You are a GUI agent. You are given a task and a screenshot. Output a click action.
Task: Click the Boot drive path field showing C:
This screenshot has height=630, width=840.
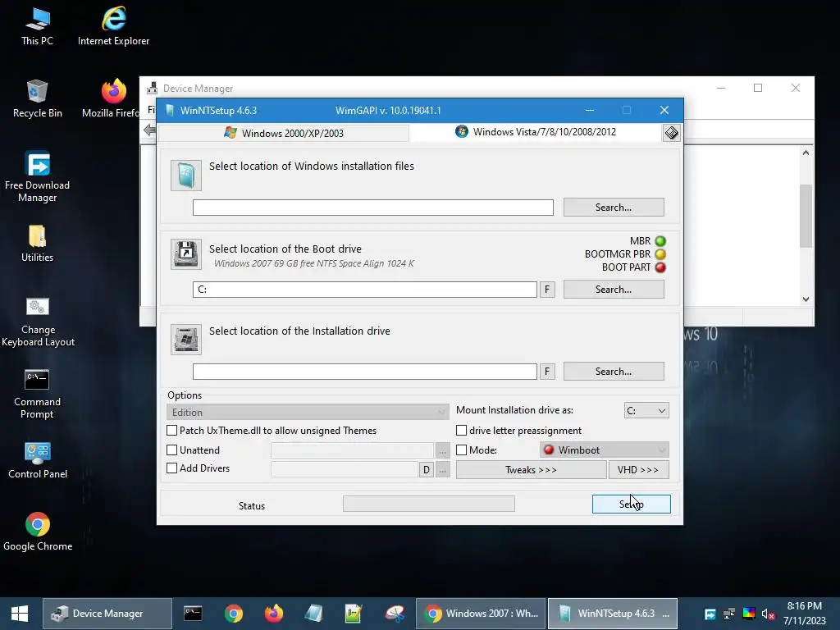point(365,290)
